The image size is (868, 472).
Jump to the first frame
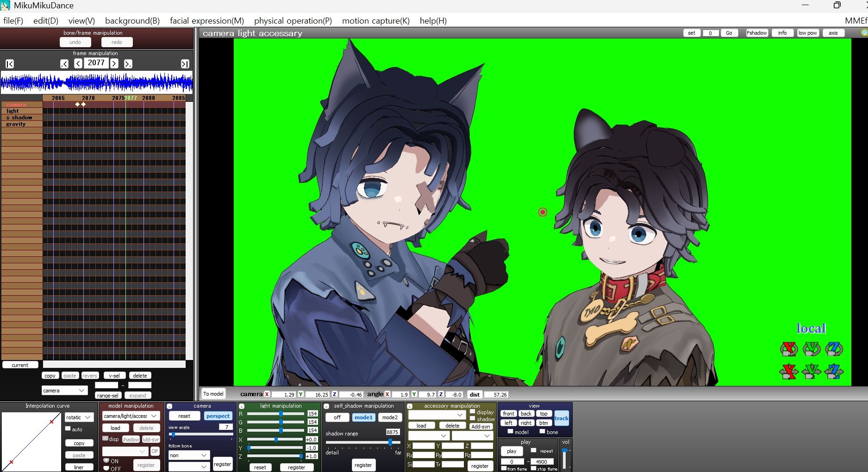coord(10,64)
